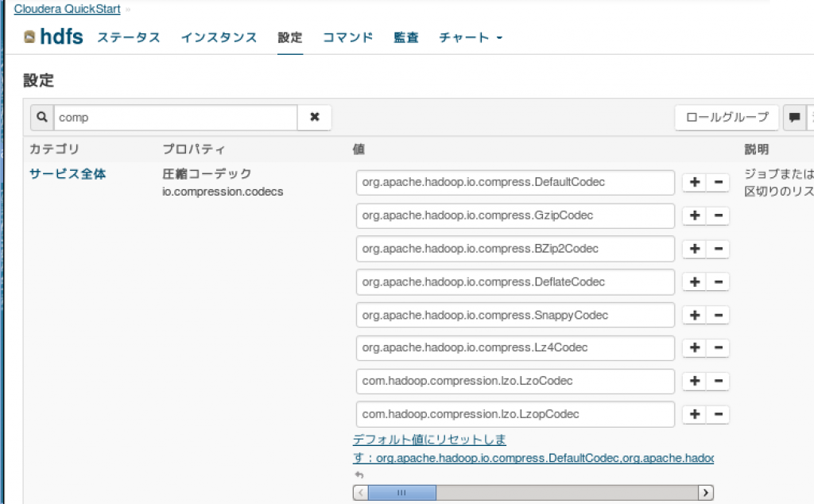Click the horizontal scrollbar right arrow
This screenshot has width=814, height=504.
click(706, 493)
